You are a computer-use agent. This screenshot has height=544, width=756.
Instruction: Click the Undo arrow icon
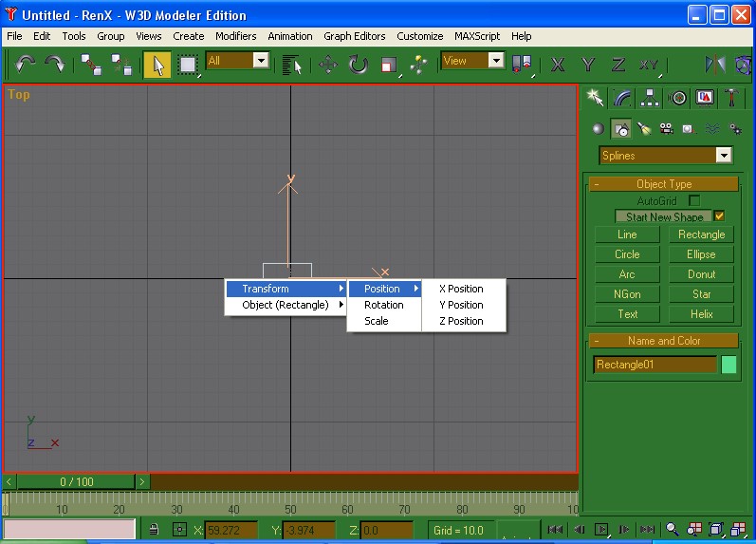point(26,64)
